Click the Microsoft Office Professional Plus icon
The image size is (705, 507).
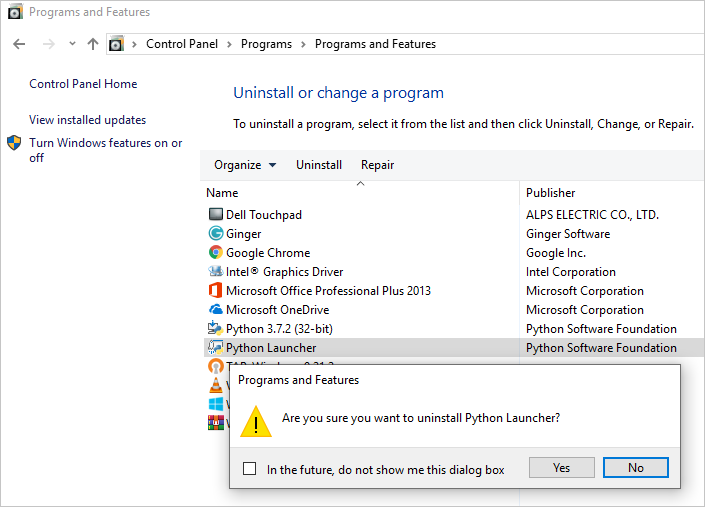tap(215, 291)
